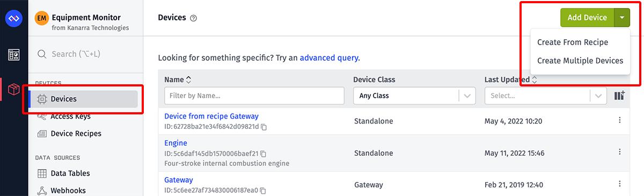Sort the table by Name

coord(178,79)
